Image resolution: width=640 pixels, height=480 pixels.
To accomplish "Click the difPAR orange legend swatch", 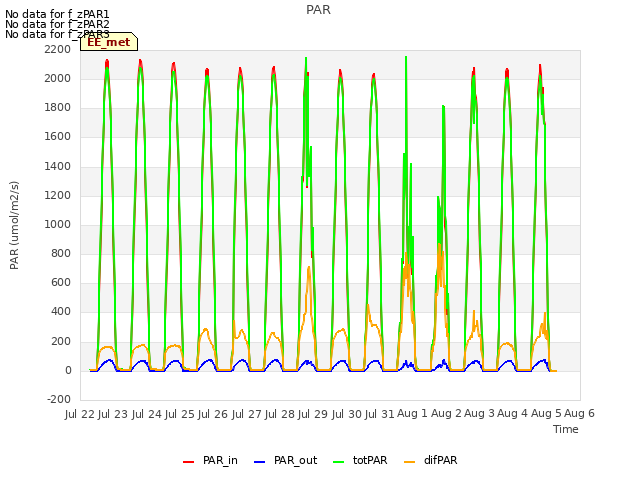I will tap(409, 462).
